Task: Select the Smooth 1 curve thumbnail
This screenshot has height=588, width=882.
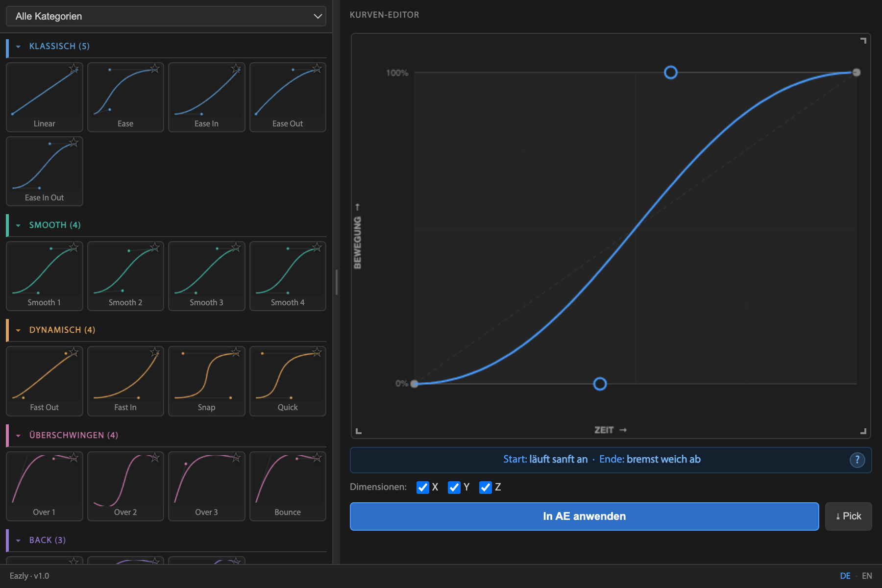Action: [x=44, y=276]
